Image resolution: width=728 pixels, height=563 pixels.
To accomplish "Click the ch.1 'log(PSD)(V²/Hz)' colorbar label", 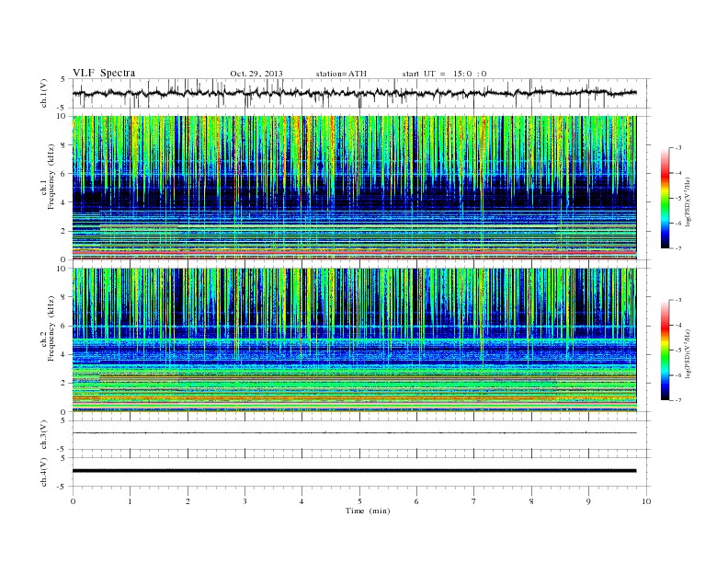I will coord(688,201).
